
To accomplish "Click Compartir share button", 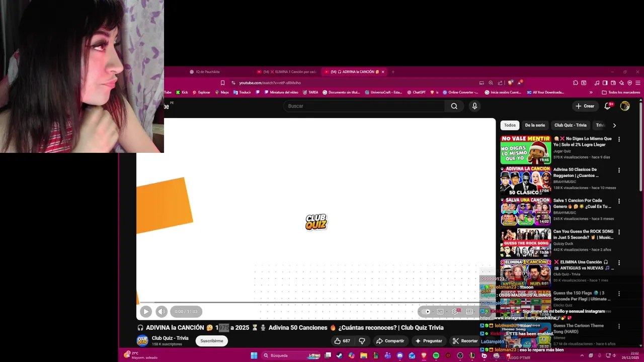I will [x=390, y=341].
